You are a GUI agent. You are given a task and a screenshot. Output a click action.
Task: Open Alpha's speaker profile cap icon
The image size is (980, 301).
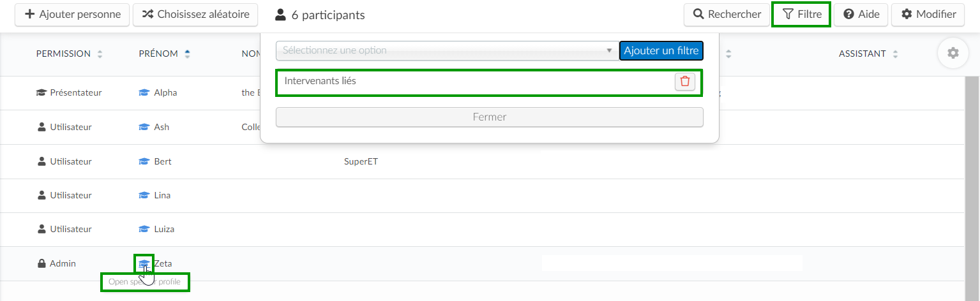[144, 92]
